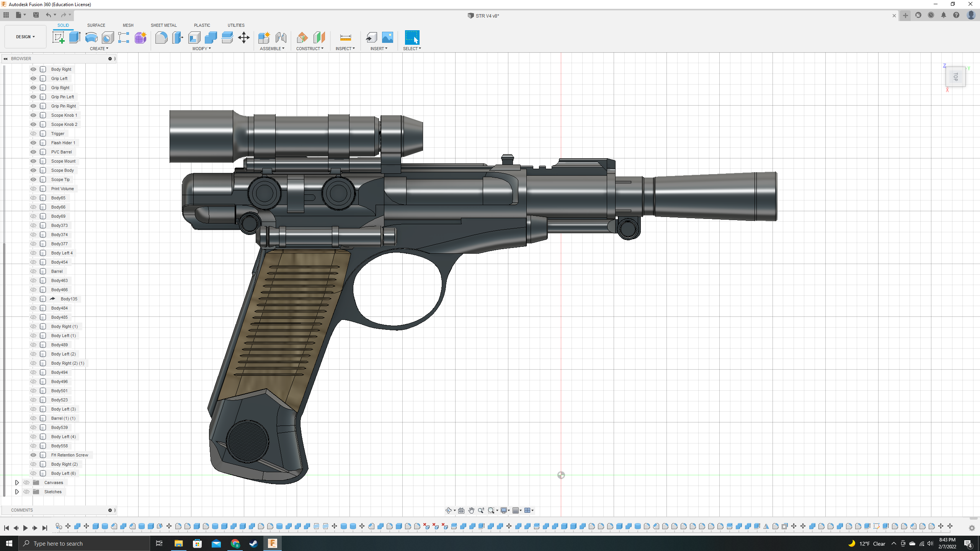The width and height of the screenshot is (980, 551).
Task: Select the Extrude tool
Action: pyautogui.click(x=75, y=37)
